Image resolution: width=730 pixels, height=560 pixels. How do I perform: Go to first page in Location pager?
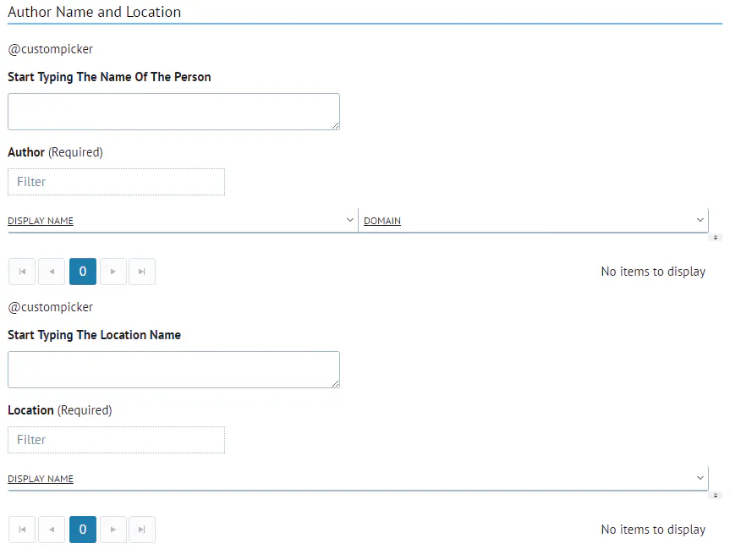tap(22, 530)
